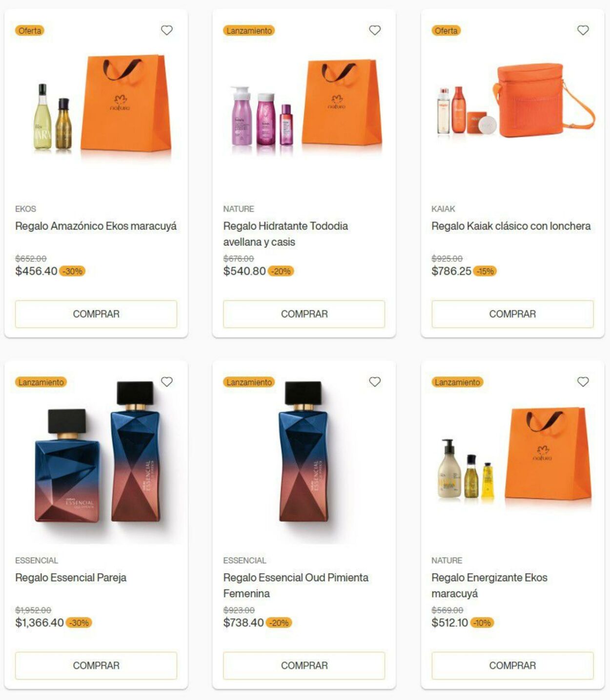The image size is (610, 700).
Task: Open Regalo Essencial Pareja product title
Action: [71, 577]
